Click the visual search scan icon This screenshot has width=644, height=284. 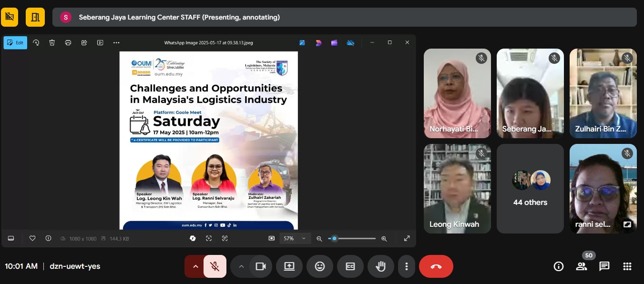click(x=209, y=238)
